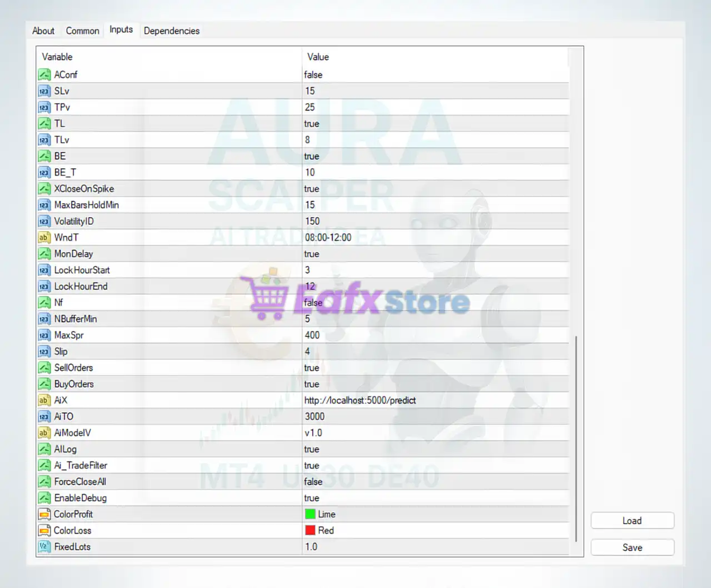Click the boolean icon beside TL

[44, 123]
